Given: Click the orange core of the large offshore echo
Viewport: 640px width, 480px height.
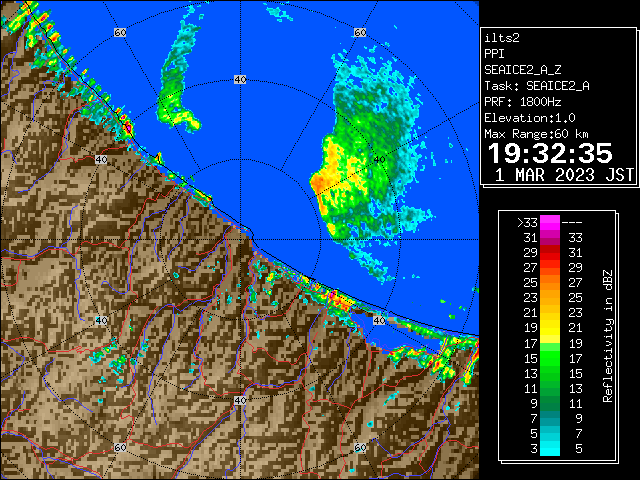Looking at the screenshot, I should (x=320, y=184).
